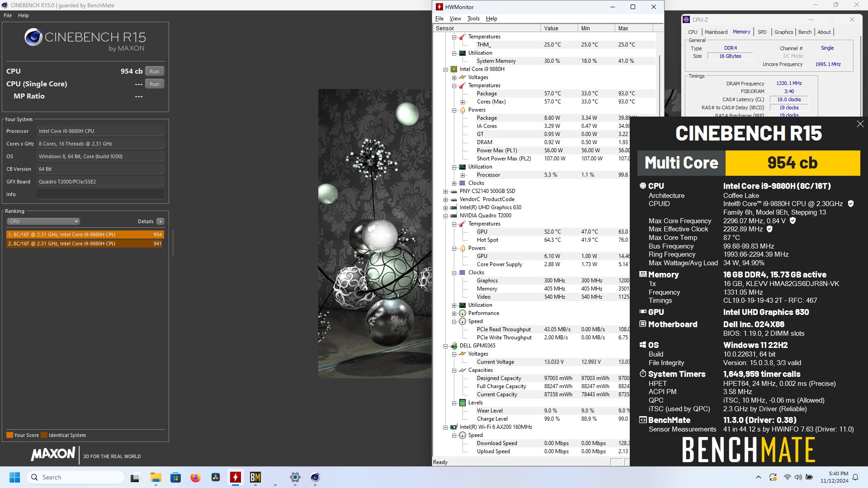Switch to HWMonitor taskbar icon
The height and width of the screenshot is (488, 868).
tap(236, 477)
